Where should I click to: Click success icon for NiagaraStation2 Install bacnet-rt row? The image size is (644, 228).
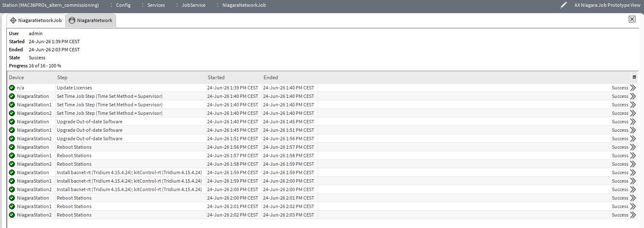pyautogui.click(x=12, y=189)
